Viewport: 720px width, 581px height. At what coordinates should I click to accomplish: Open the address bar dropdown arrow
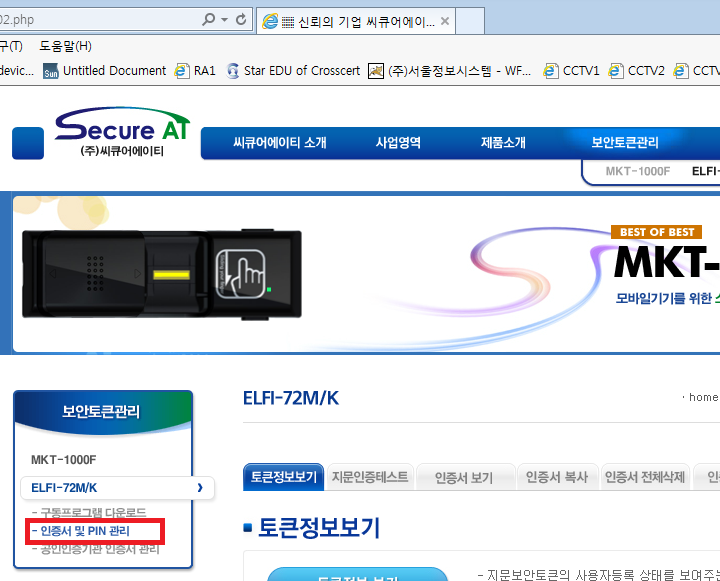tap(225, 20)
